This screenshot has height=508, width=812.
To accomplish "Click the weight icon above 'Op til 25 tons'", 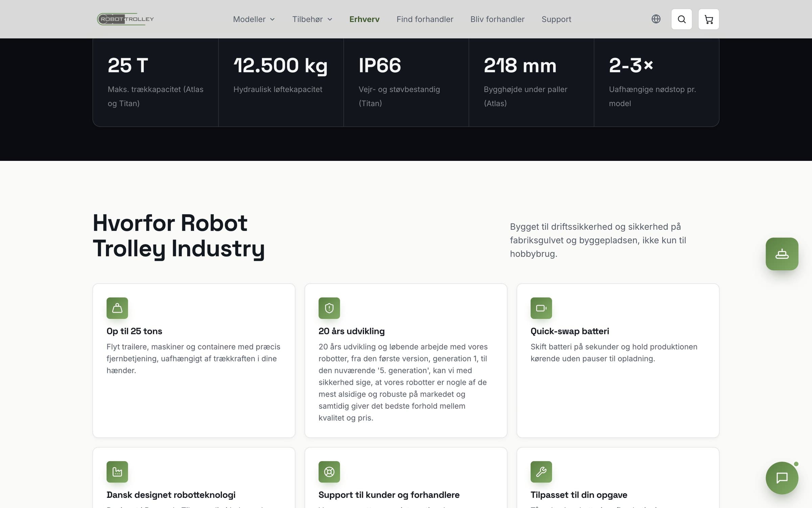I will click(117, 308).
